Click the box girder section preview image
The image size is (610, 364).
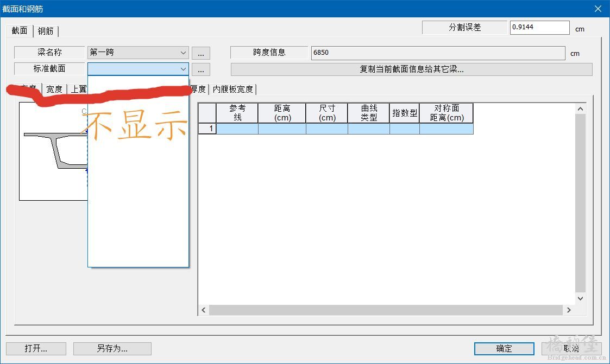click(53, 151)
